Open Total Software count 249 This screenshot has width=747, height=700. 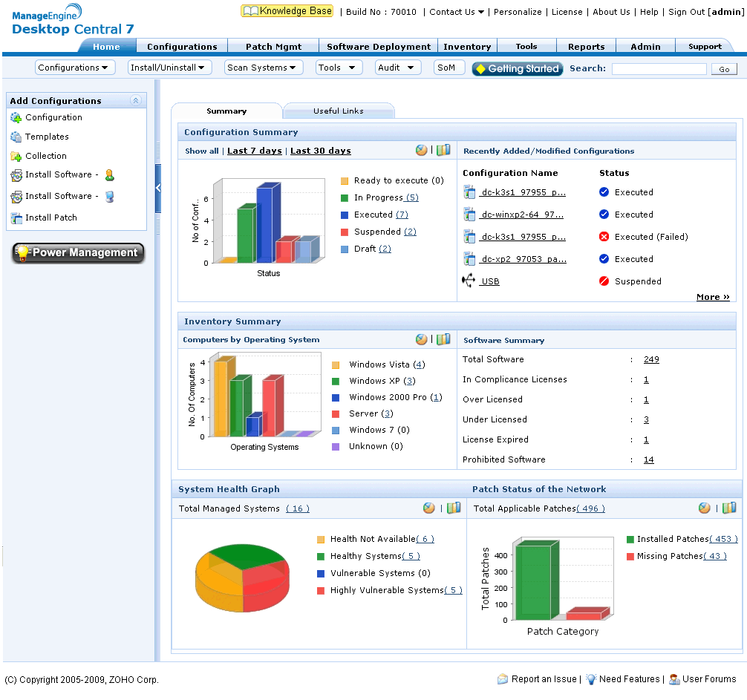651,359
